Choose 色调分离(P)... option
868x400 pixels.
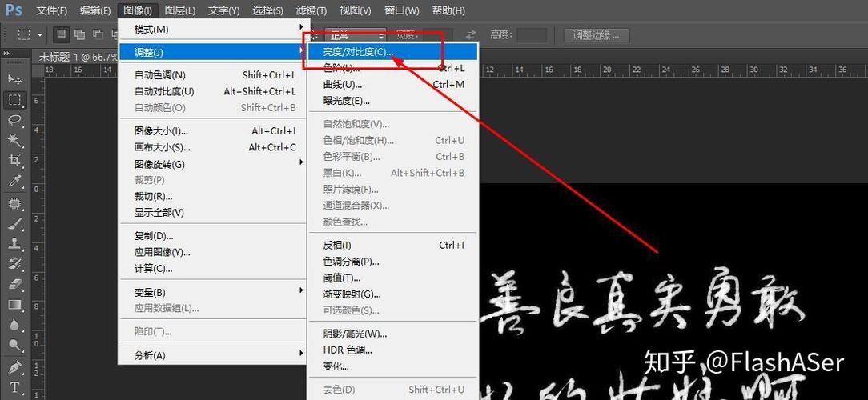pyautogui.click(x=392, y=261)
